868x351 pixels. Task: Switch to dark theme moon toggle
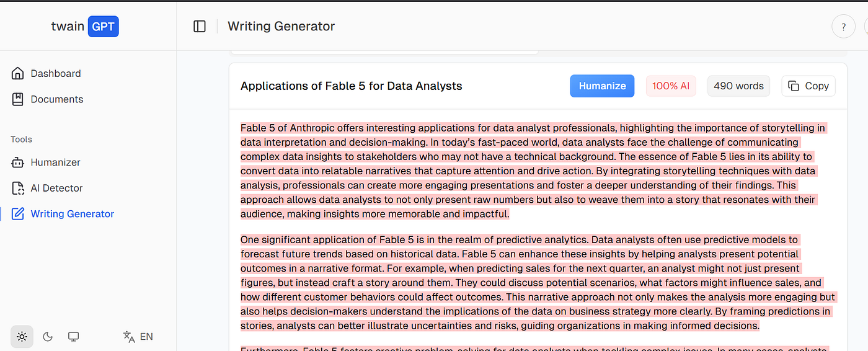click(48, 337)
